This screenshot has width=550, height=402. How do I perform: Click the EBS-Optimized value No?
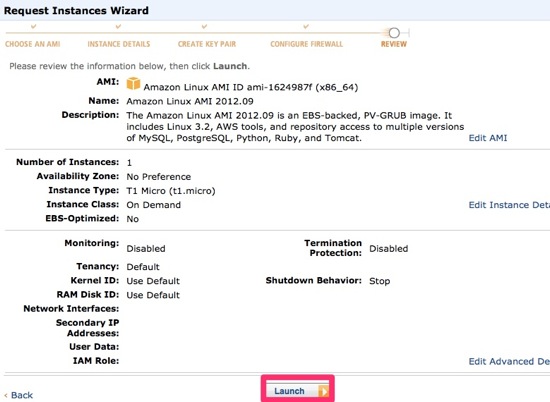[133, 219]
